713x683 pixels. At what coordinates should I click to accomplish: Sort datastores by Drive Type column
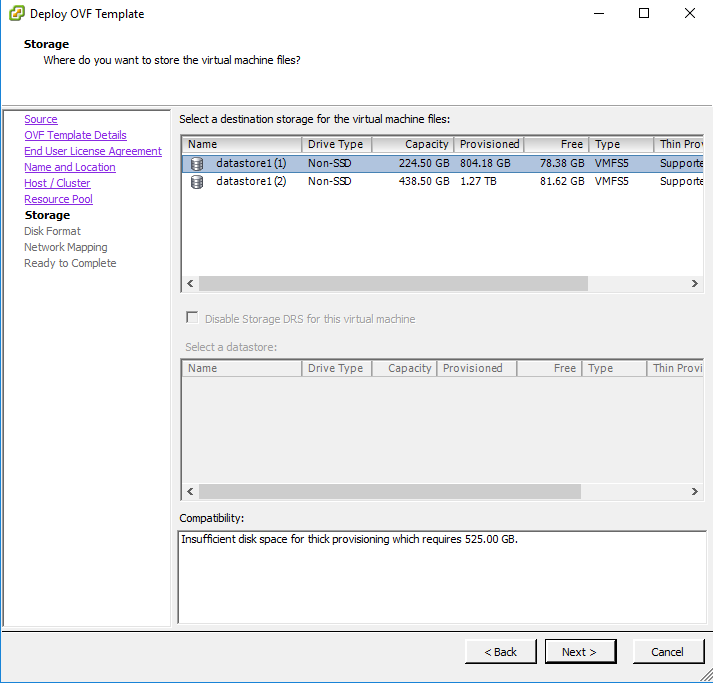[336, 145]
